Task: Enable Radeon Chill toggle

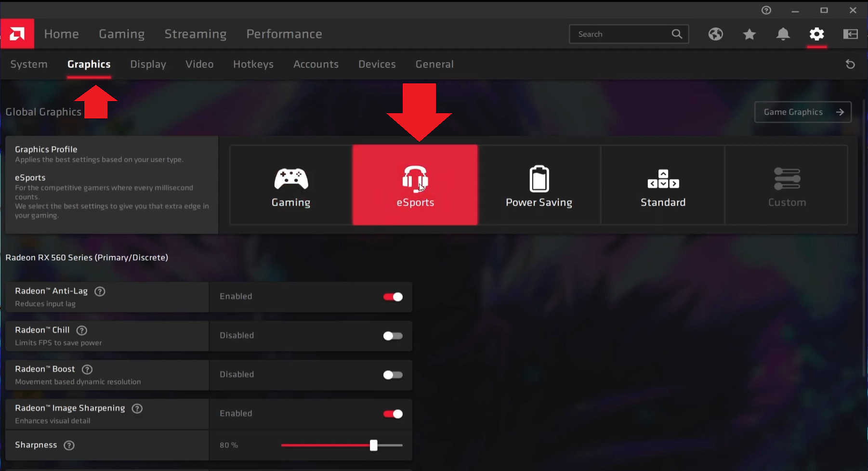Action: point(393,336)
